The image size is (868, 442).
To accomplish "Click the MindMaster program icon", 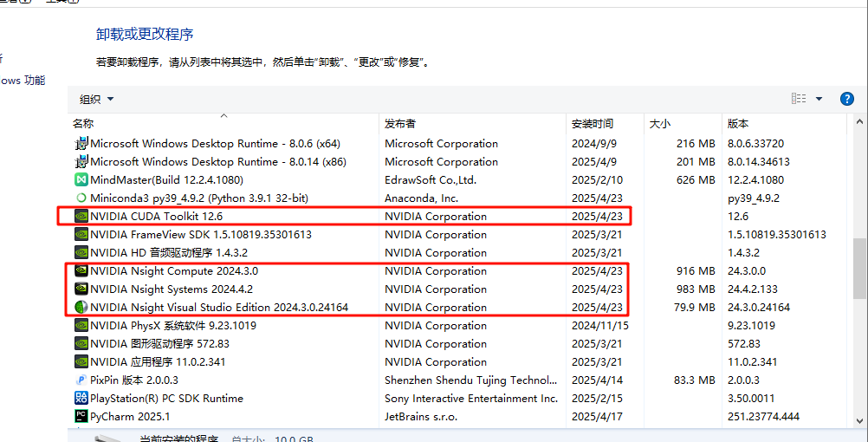I will (81, 180).
